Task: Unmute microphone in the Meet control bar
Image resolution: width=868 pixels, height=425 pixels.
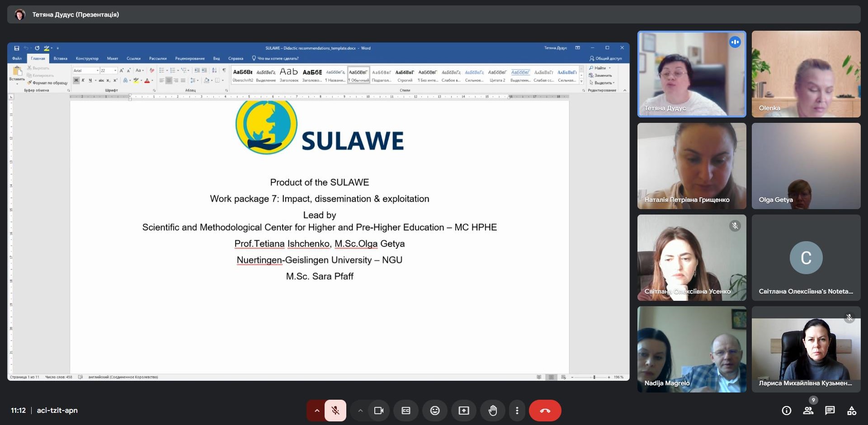Action: (x=335, y=411)
